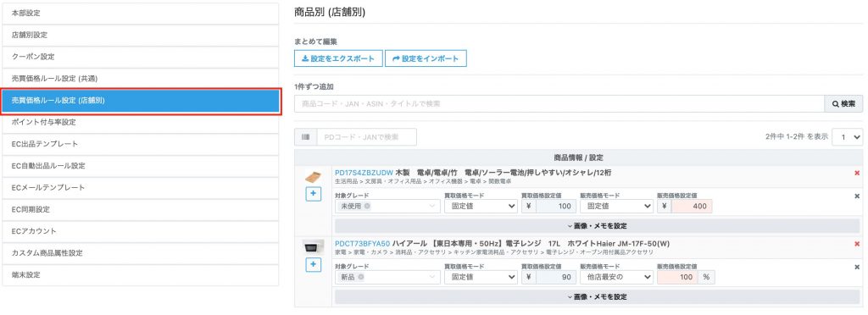Remove the 未使用 grade rule row
The width and height of the screenshot is (868, 315).
point(857,196)
